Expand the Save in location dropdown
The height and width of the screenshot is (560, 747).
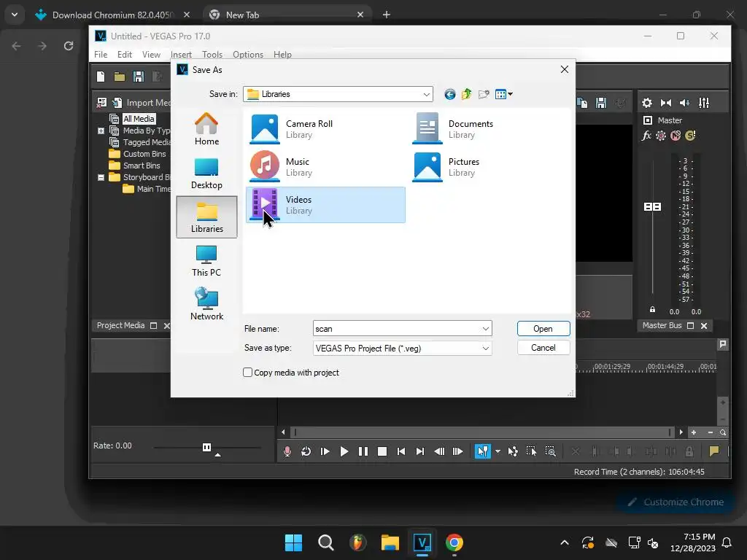click(x=426, y=94)
